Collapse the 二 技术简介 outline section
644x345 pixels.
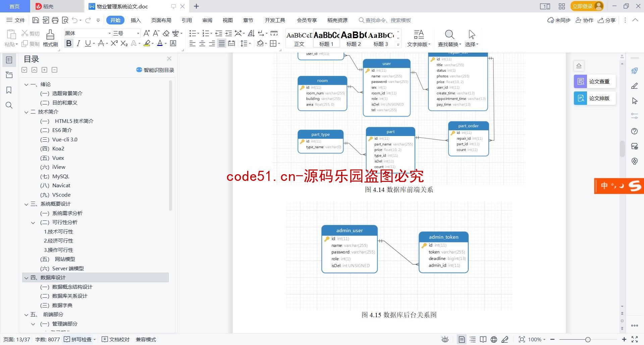click(26, 112)
